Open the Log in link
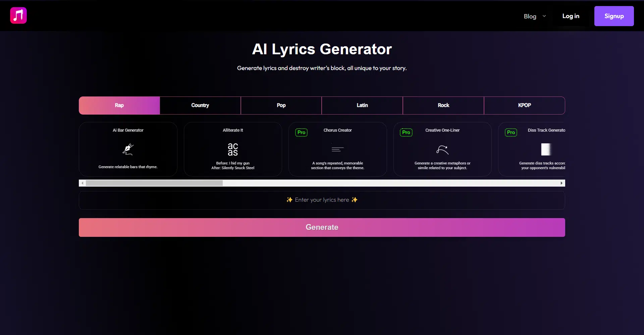 [571, 16]
